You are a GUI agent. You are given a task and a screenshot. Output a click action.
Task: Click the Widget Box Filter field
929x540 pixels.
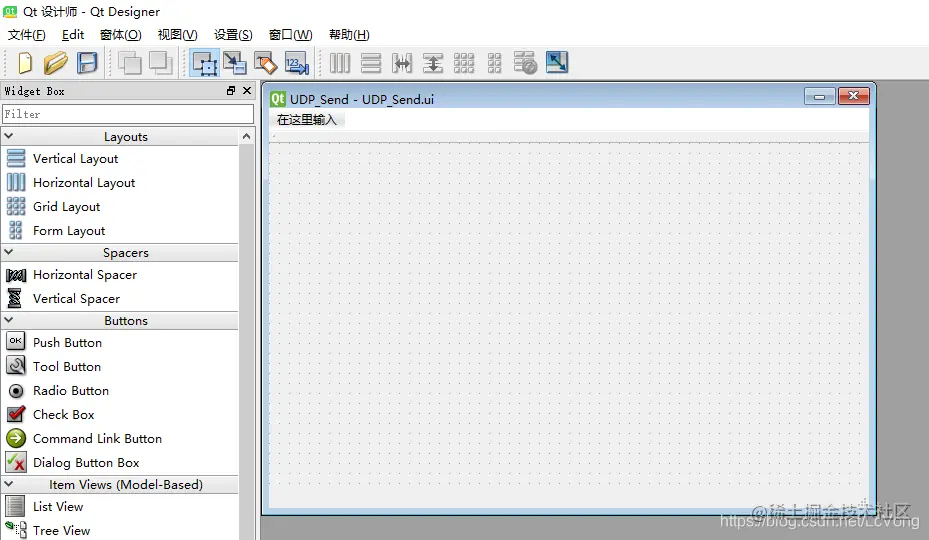[x=128, y=114]
